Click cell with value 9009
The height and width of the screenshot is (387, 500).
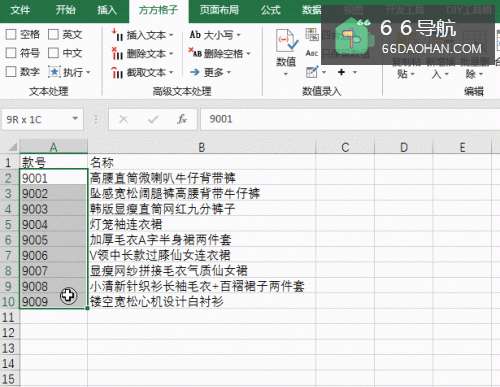pyautogui.click(x=53, y=302)
